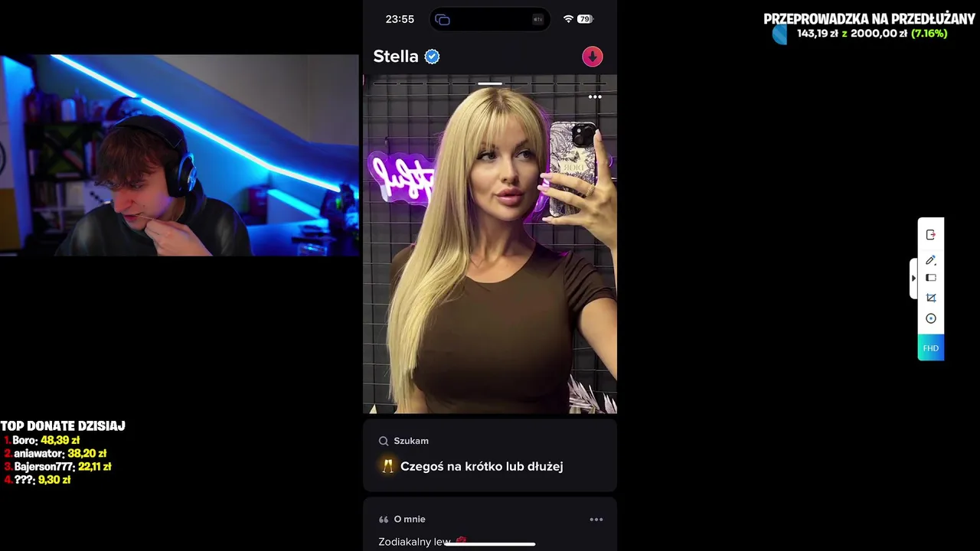Screen dimensions: 980x551
Task: Tap the home indicator bar at the phone bottom
Action: (x=490, y=544)
